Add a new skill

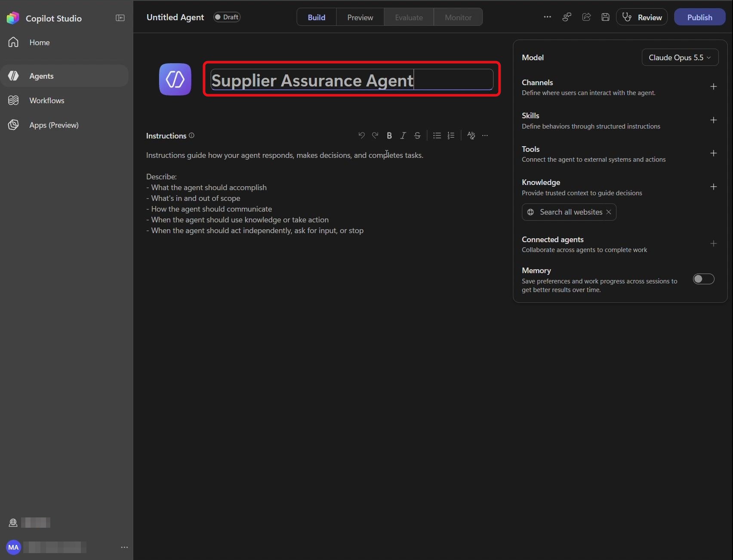tap(713, 120)
